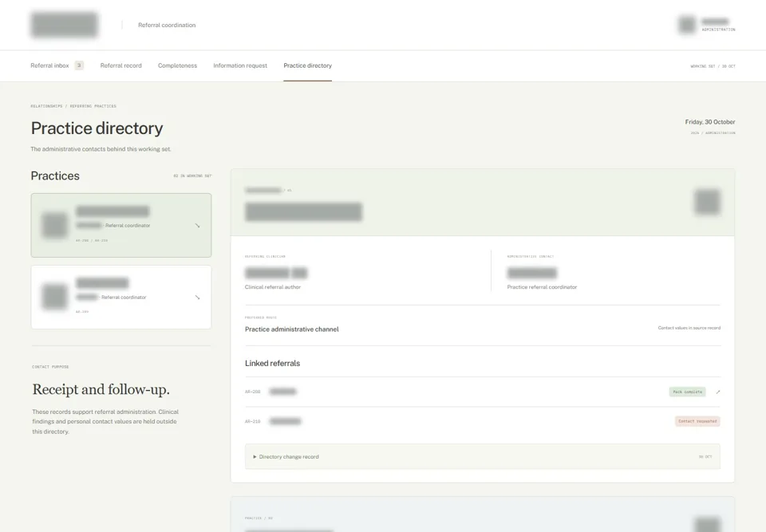
Task: Click the Referral inbox count badge 3
Action: click(79, 65)
